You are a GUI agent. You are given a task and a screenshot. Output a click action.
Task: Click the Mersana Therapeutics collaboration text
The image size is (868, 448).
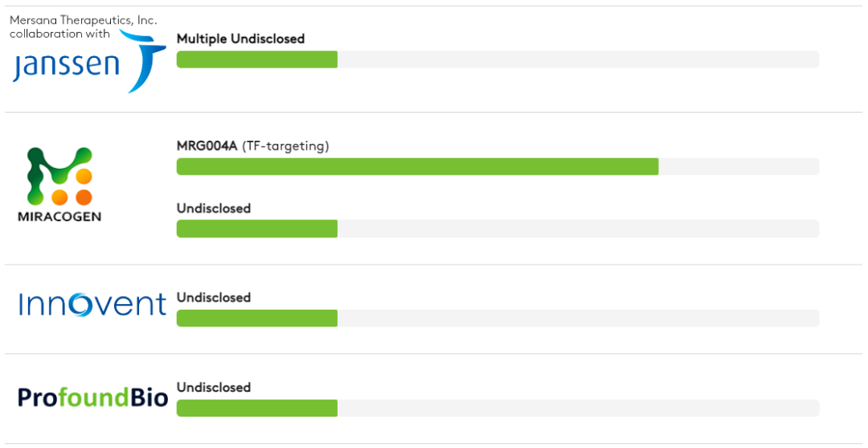pos(83,27)
